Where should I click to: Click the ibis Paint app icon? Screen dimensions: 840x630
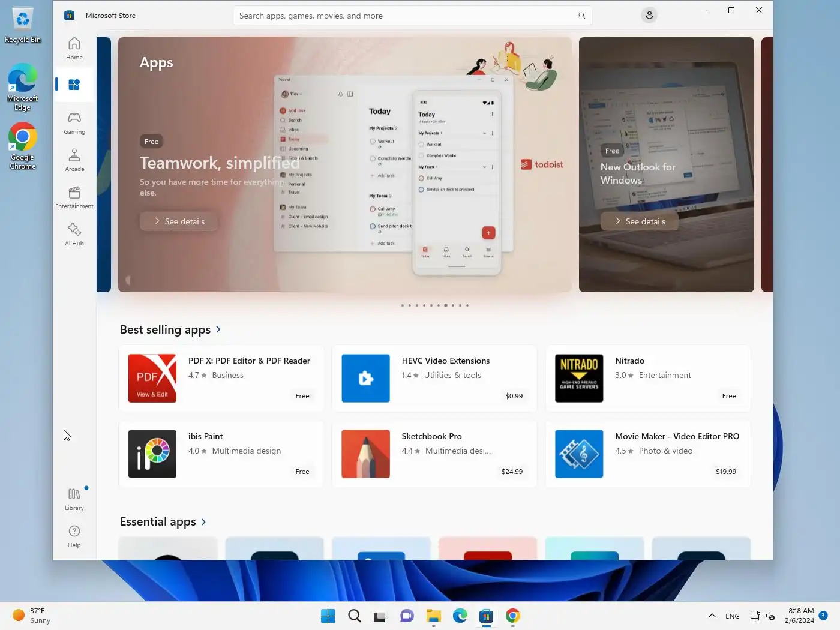point(152,454)
